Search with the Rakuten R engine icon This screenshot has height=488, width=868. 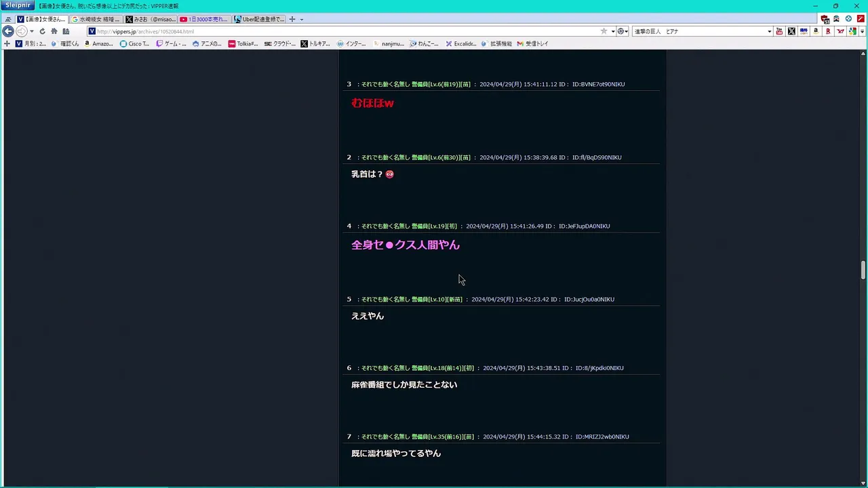[x=828, y=31]
